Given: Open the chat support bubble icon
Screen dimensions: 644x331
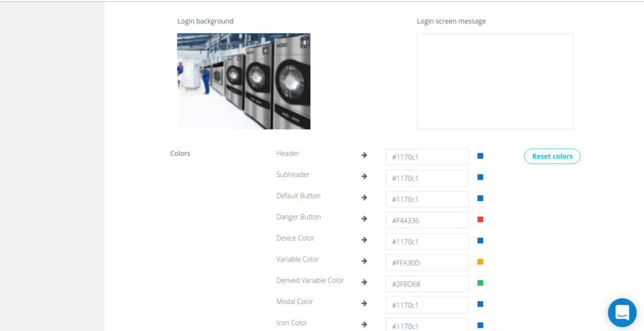Looking at the screenshot, I should coord(622,313).
